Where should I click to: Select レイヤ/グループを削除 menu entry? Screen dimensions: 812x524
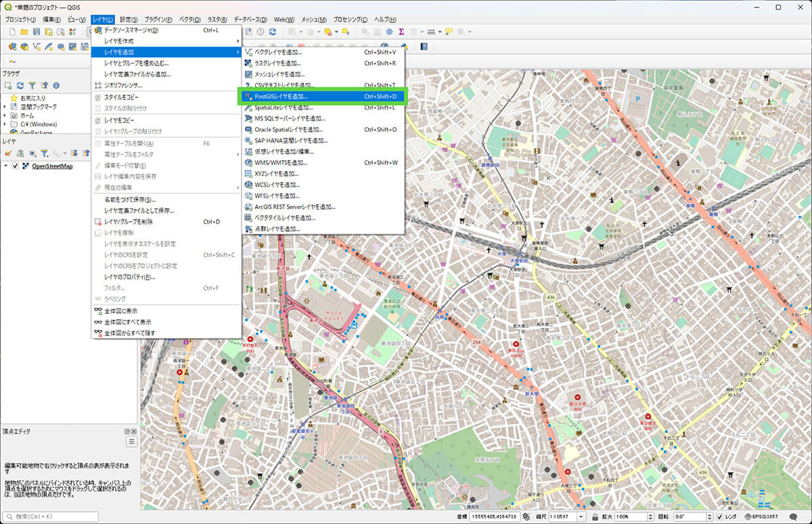tap(166, 222)
